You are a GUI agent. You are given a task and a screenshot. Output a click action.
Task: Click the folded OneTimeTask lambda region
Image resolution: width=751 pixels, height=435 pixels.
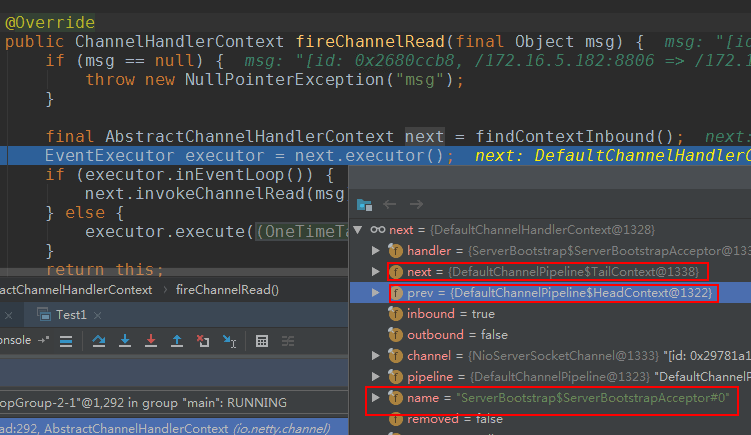302,232
